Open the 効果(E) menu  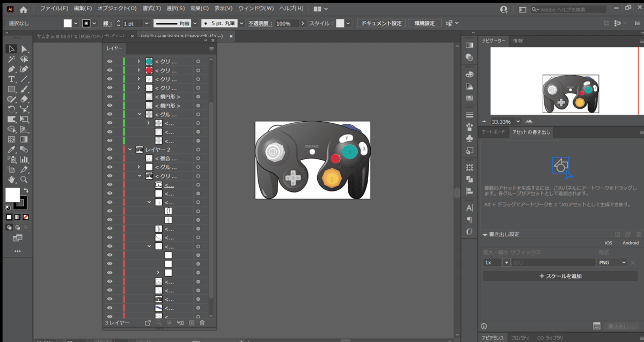[x=199, y=9]
